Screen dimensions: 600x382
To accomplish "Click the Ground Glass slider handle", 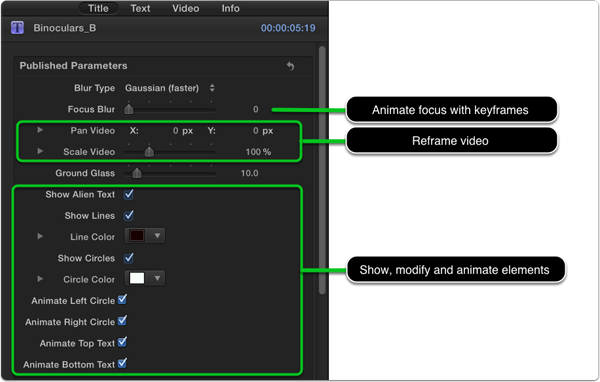I will [x=137, y=173].
